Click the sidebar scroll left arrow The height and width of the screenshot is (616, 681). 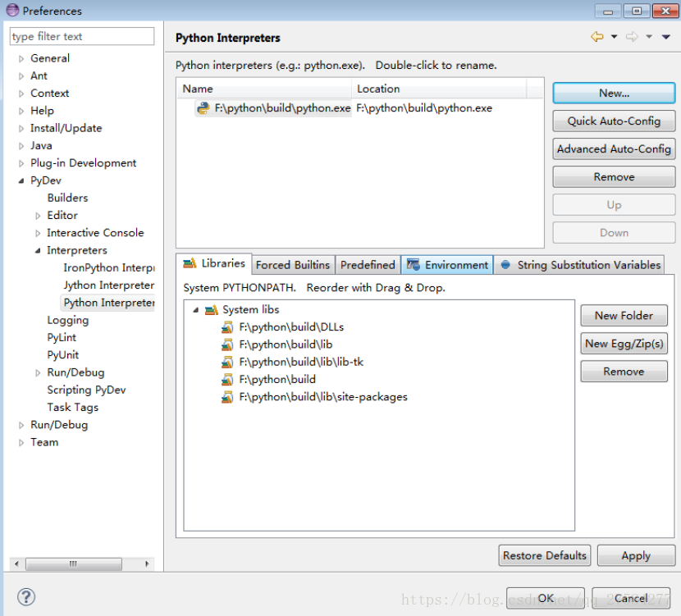[x=16, y=564]
